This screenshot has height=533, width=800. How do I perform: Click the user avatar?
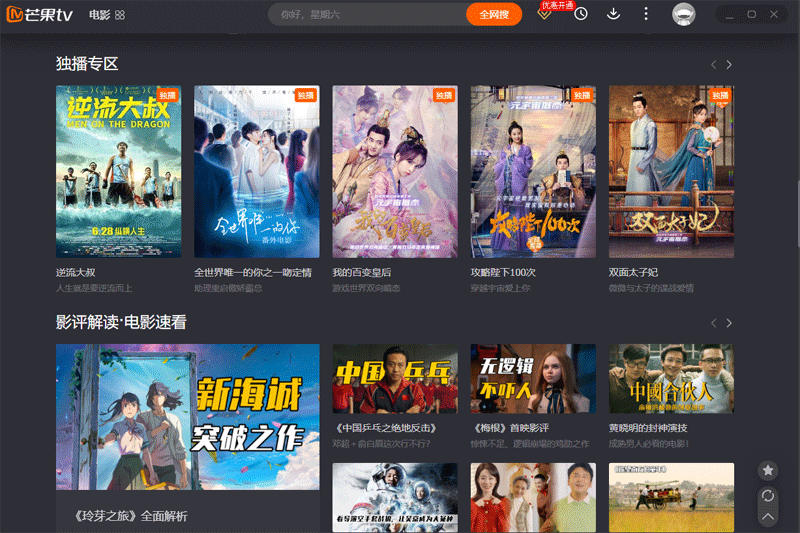[x=683, y=14]
